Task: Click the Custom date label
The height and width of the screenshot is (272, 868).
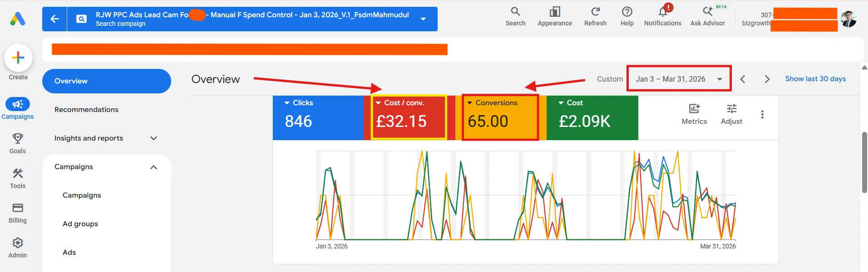Action: click(x=610, y=79)
